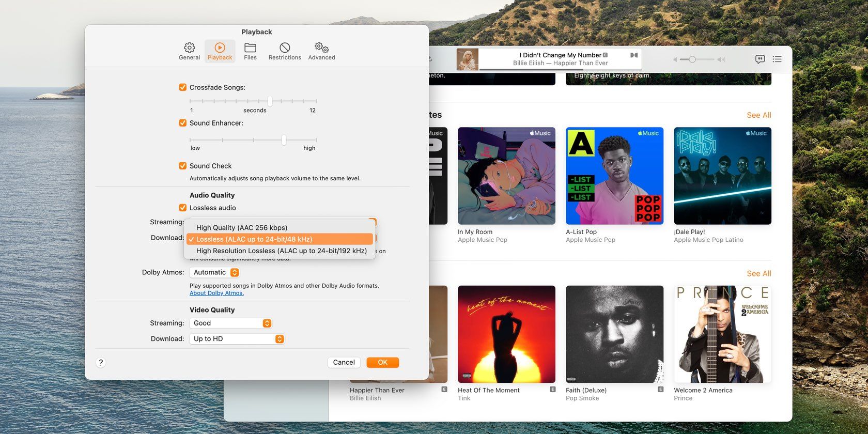Viewport: 868px width, 434px height.
Task: Click the song title I Didn't Change My Number
Action: tap(560, 55)
